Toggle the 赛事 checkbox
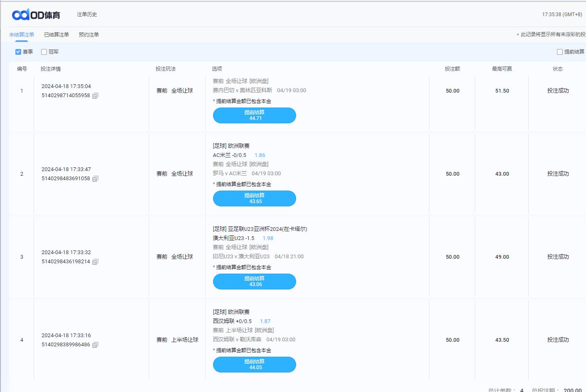Image resolution: width=586 pixels, height=392 pixels. (x=18, y=52)
